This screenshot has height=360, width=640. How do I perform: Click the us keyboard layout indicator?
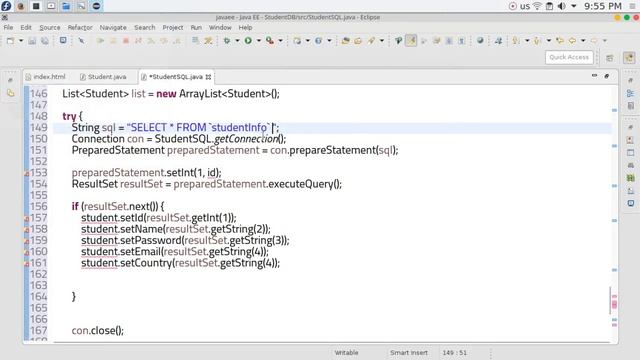(525, 6)
